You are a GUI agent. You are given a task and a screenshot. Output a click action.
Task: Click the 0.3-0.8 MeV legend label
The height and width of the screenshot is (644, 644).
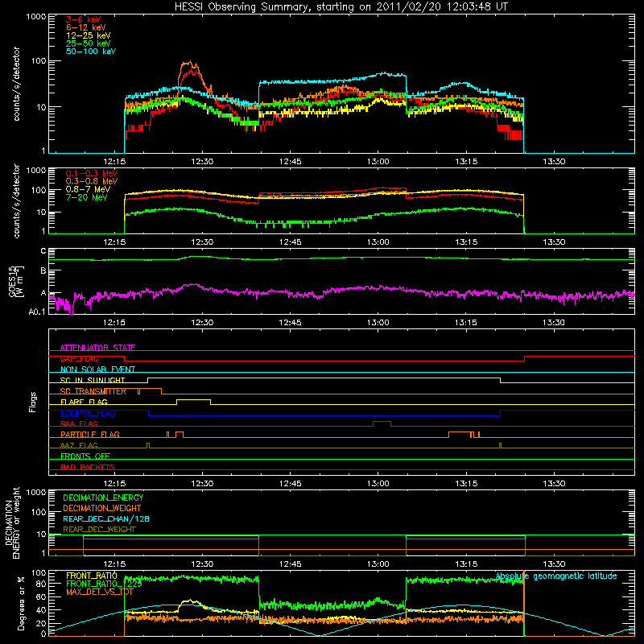[92, 181]
